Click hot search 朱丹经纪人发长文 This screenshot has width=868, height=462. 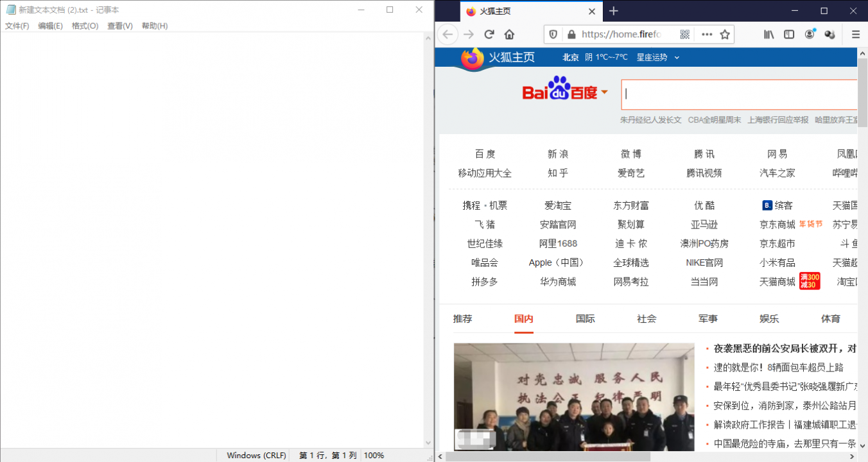(651, 120)
